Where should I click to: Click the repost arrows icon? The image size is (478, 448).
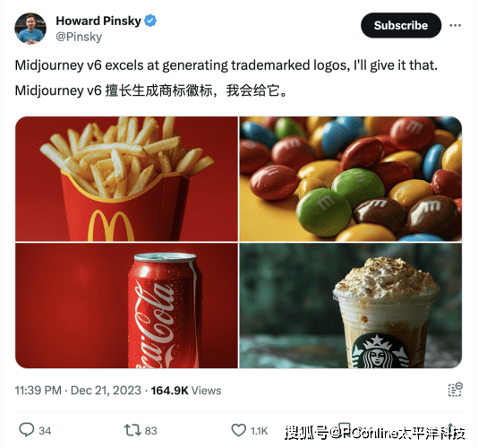tap(132, 430)
